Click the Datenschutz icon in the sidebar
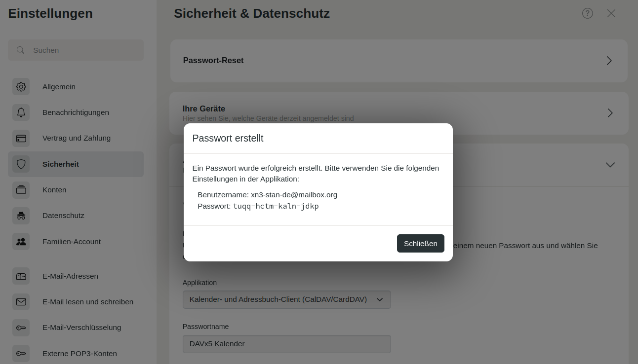Image resolution: width=638 pixels, height=364 pixels. pos(21,216)
